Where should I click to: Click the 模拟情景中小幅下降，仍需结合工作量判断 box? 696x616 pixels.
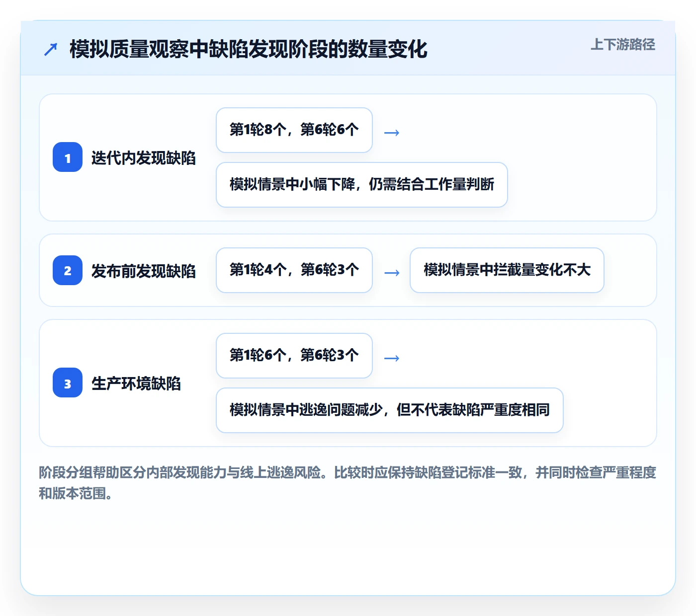362,185
